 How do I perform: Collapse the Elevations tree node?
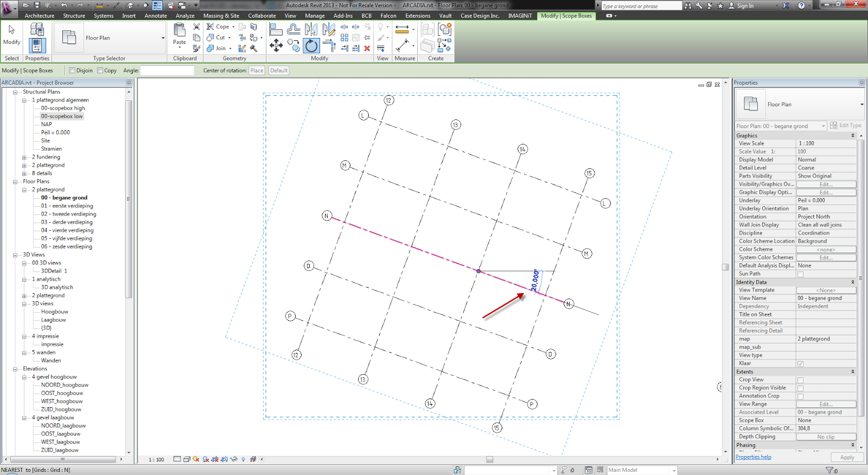(x=15, y=369)
